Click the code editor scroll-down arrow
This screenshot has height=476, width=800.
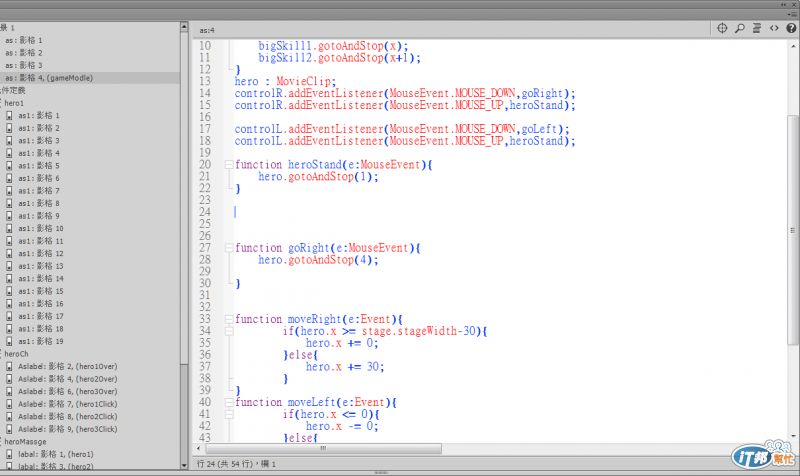tap(793, 437)
